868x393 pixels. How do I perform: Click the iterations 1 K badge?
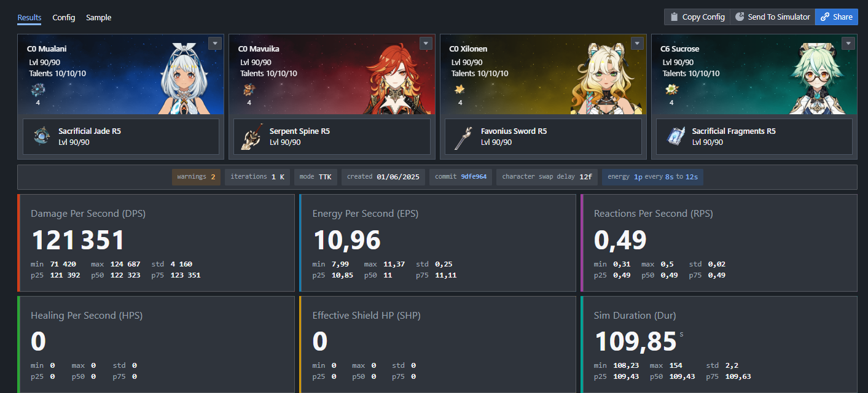[x=257, y=177]
